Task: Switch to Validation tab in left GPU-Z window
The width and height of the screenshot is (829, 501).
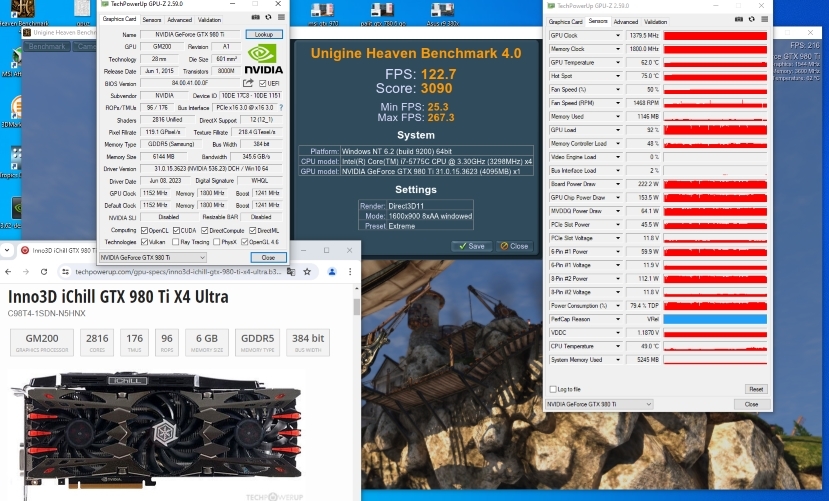Action: coord(209,20)
